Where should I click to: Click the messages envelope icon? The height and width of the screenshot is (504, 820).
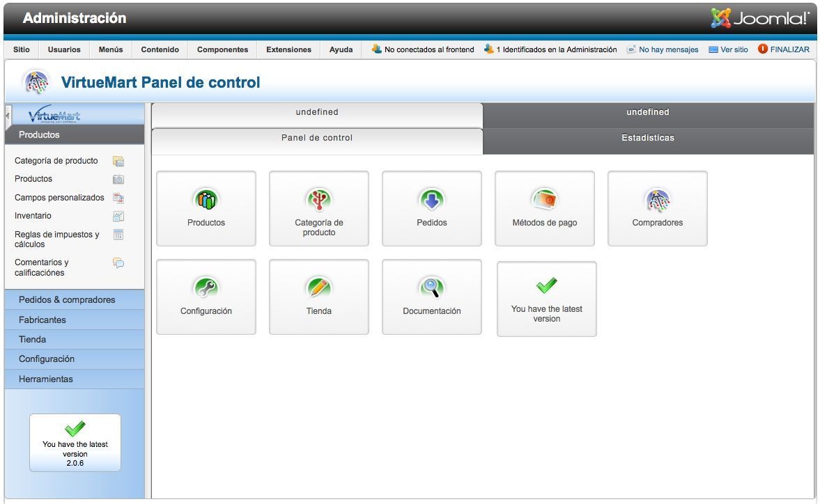coord(632,49)
